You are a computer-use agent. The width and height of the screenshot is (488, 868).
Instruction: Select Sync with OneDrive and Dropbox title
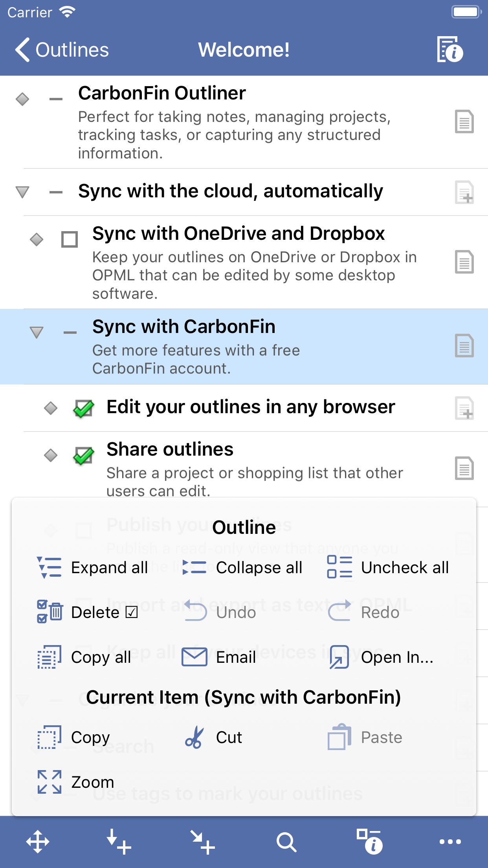tap(238, 234)
